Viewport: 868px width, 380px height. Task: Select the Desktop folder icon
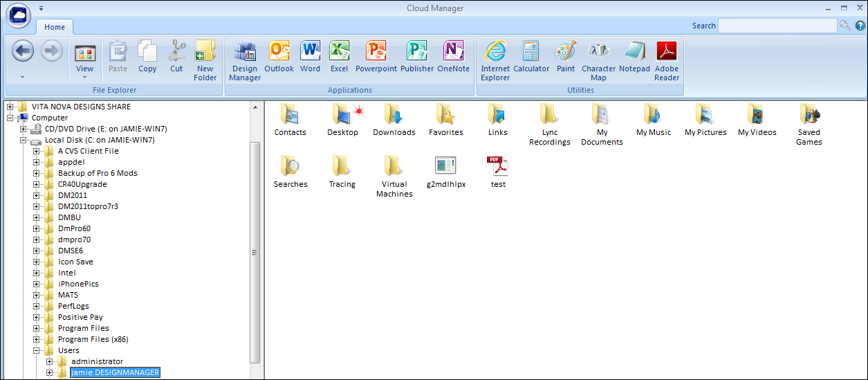pos(343,120)
